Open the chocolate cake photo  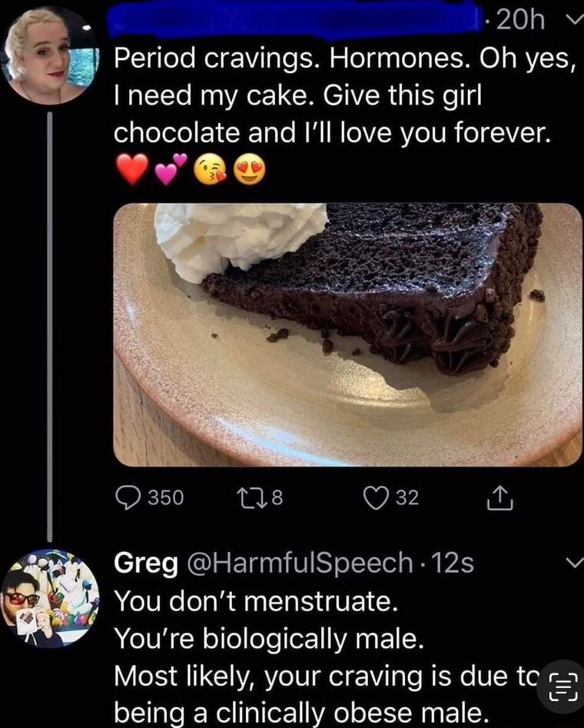click(347, 334)
